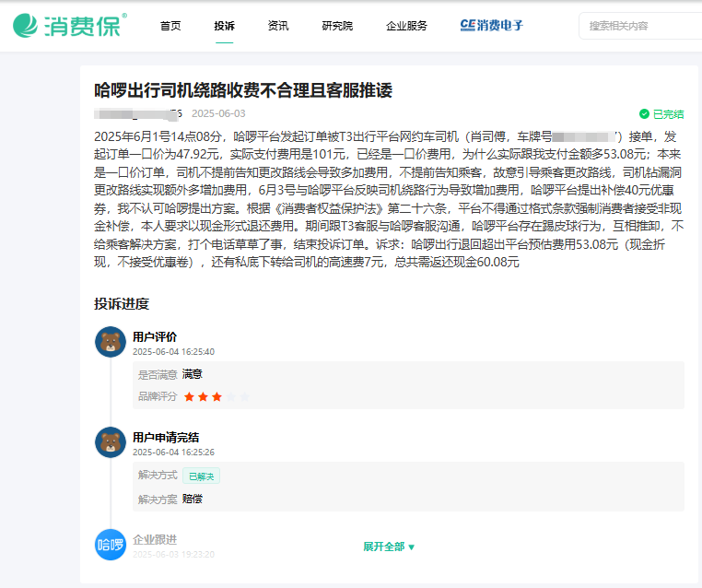Click the 投诉进度 heading
702x588 pixels.
[122, 303]
